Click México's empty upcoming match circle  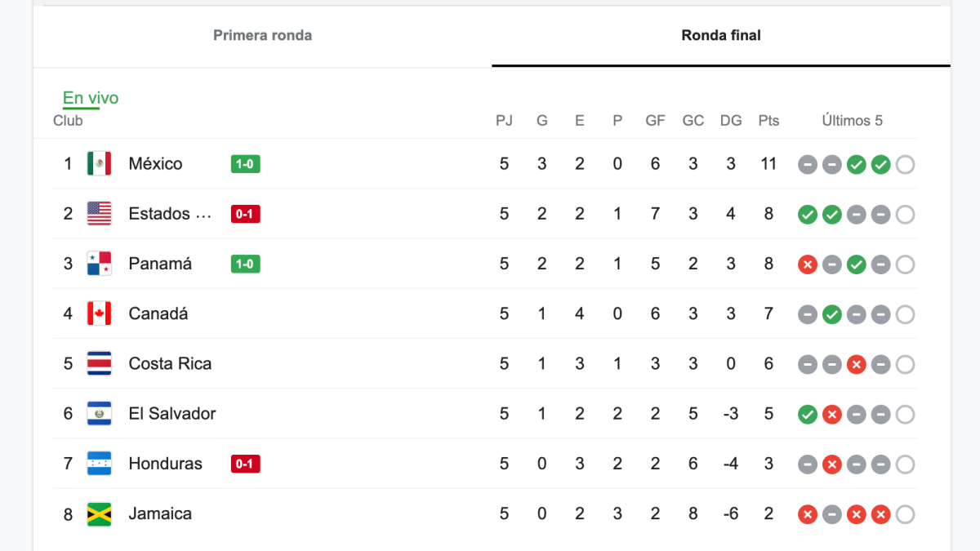[x=905, y=165]
